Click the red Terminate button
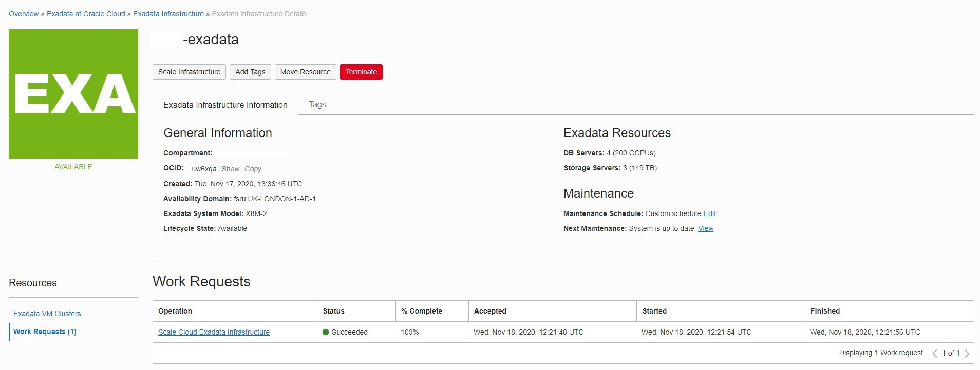The height and width of the screenshot is (370, 980). [361, 72]
